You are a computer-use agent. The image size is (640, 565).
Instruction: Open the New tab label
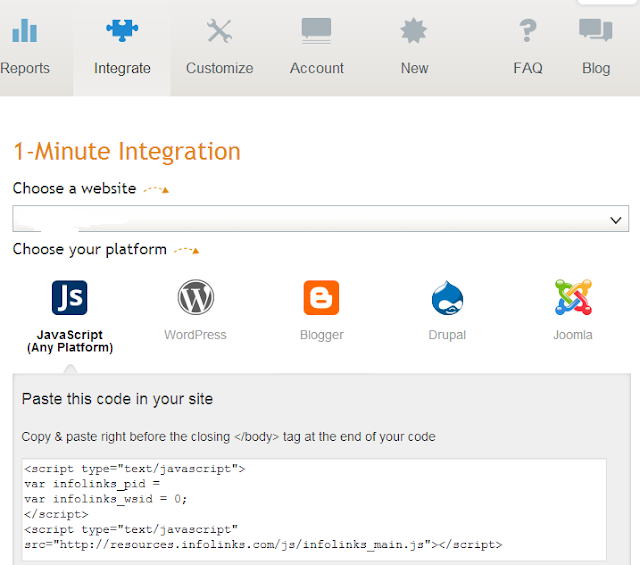click(x=414, y=68)
